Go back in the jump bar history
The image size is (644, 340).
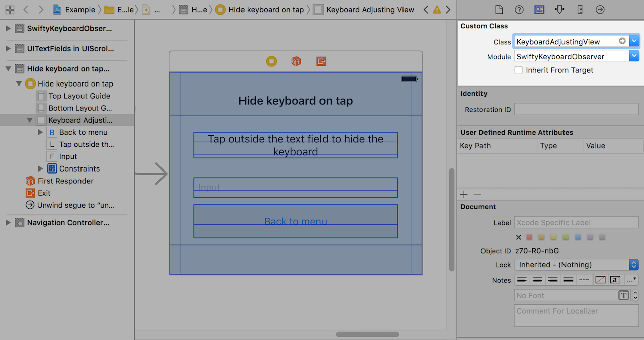click(26, 10)
